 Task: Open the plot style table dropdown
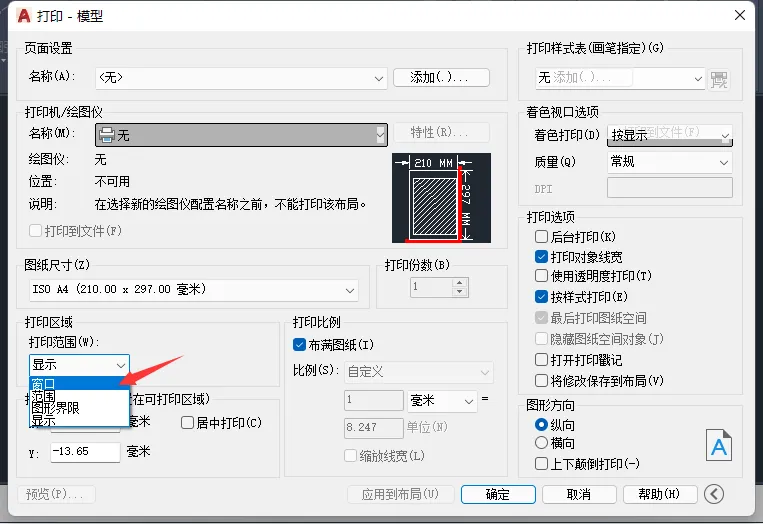click(x=620, y=78)
